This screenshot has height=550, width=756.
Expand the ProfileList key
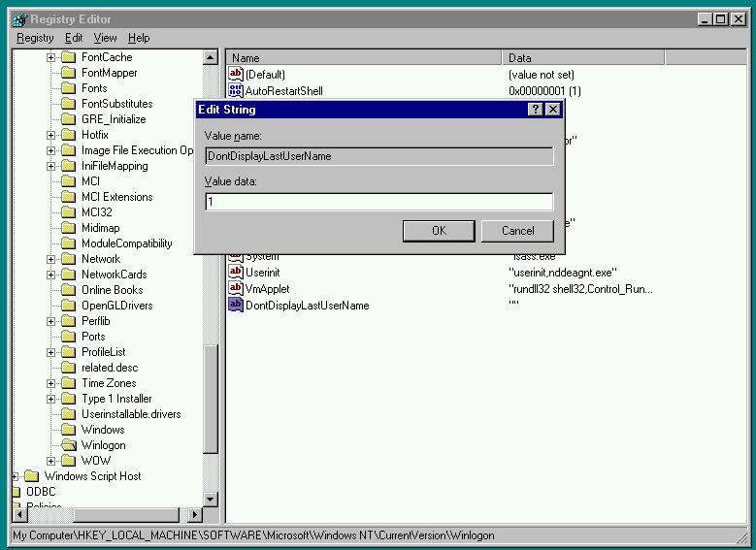click(x=50, y=352)
